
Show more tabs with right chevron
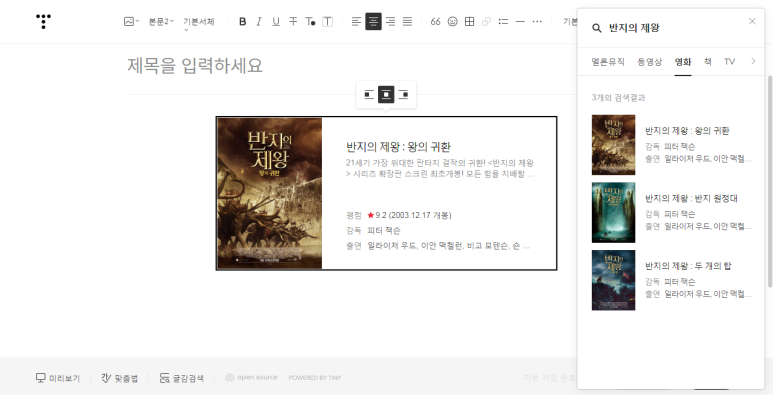753,61
